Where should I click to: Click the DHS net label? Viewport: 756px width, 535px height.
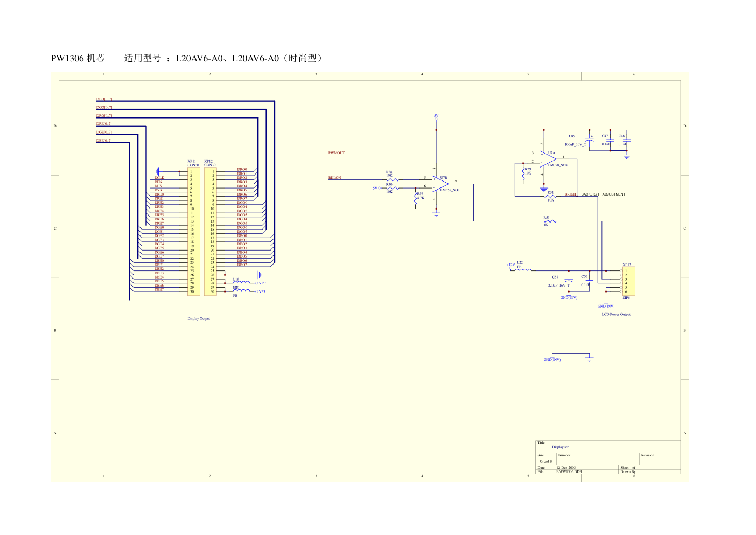(x=158, y=186)
